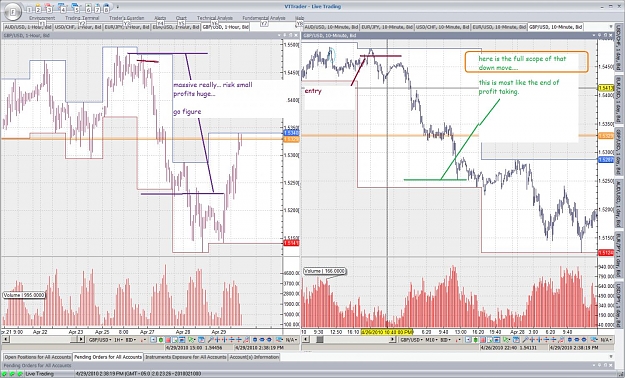The width and height of the screenshot is (625, 378).
Task: Open BID price type dropdown on 1-Hour chart
Action: pos(131,340)
